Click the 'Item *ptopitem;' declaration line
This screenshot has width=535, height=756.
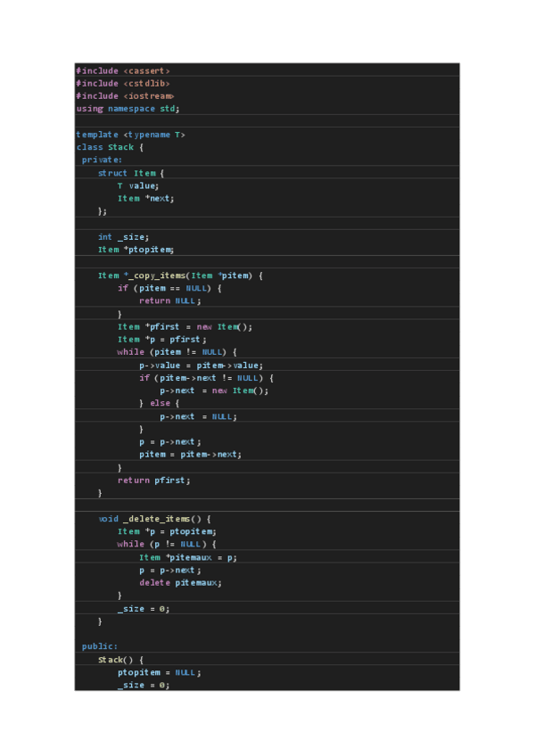click(x=136, y=250)
